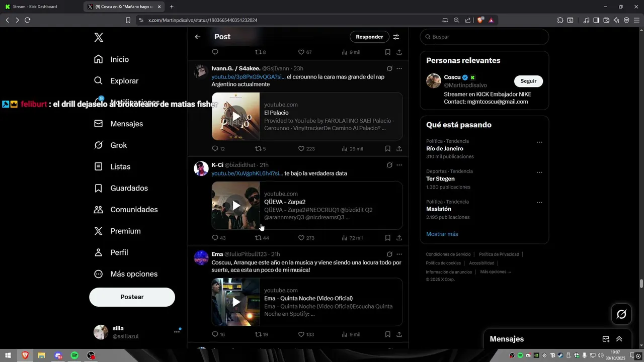The height and width of the screenshot is (362, 644).
Task: Open Premium in the sidebar
Action: pos(117,231)
